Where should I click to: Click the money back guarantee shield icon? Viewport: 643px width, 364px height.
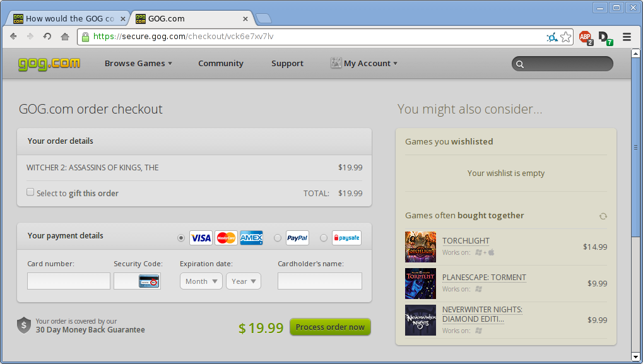(24, 326)
